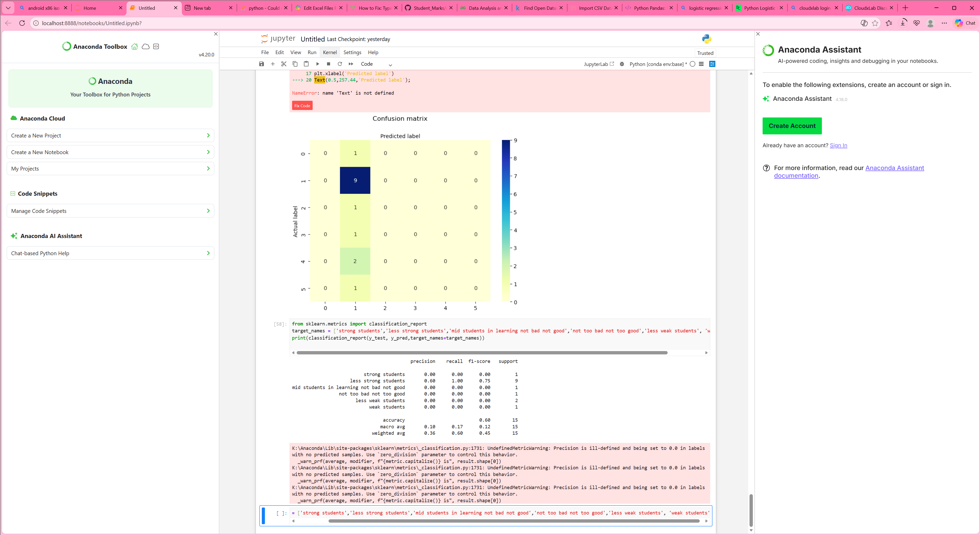Run the selected cell

tap(318, 64)
